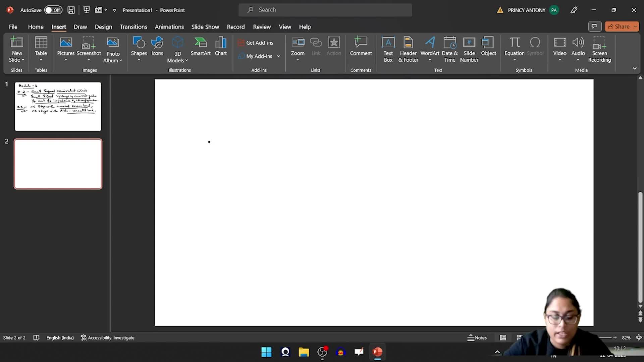Click the Share button
644x362 pixels.
pyautogui.click(x=619, y=26)
